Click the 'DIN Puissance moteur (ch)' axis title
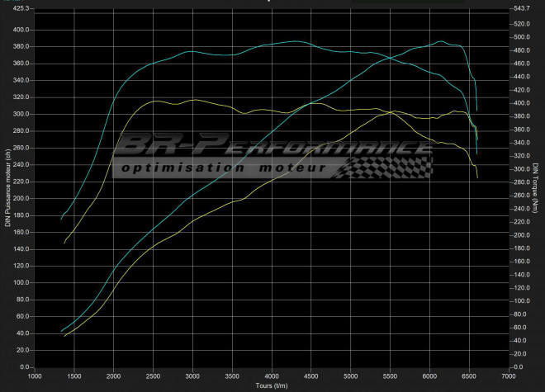 coord(7,188)
